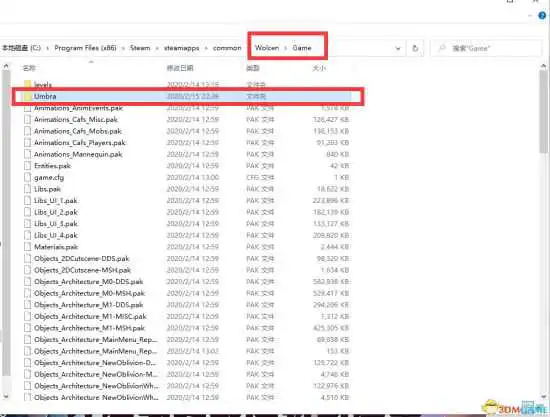The image size is (550, 417).
Task: Go to Program Files (x86) breadcrumb
Action: [x=85, y=48]
